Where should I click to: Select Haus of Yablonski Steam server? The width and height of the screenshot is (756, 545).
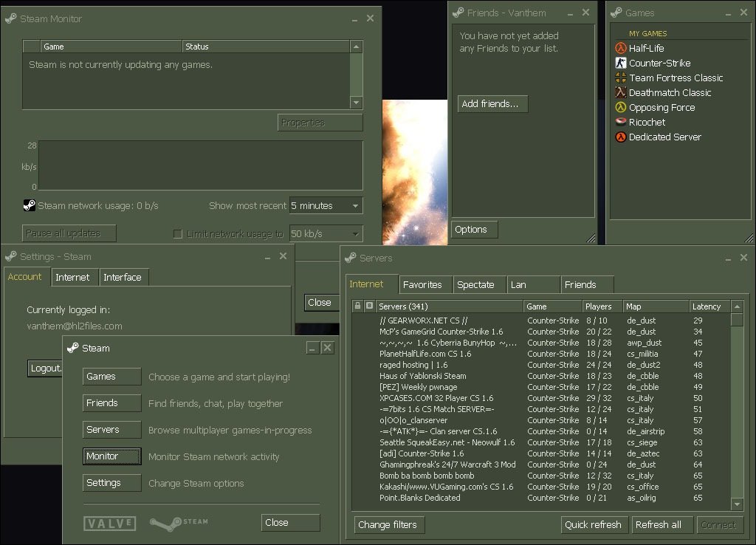point(541,376)
